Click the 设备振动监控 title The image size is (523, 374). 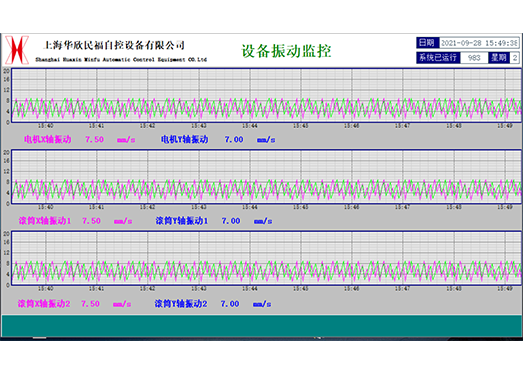[286, 51]
